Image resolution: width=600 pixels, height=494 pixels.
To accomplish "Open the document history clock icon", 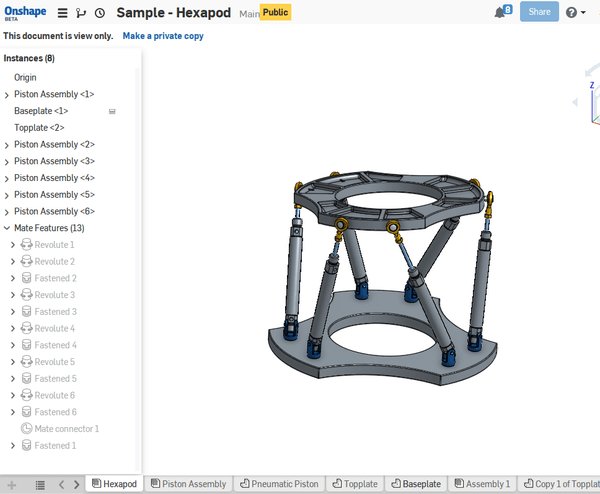I will [x=100, y=13].
